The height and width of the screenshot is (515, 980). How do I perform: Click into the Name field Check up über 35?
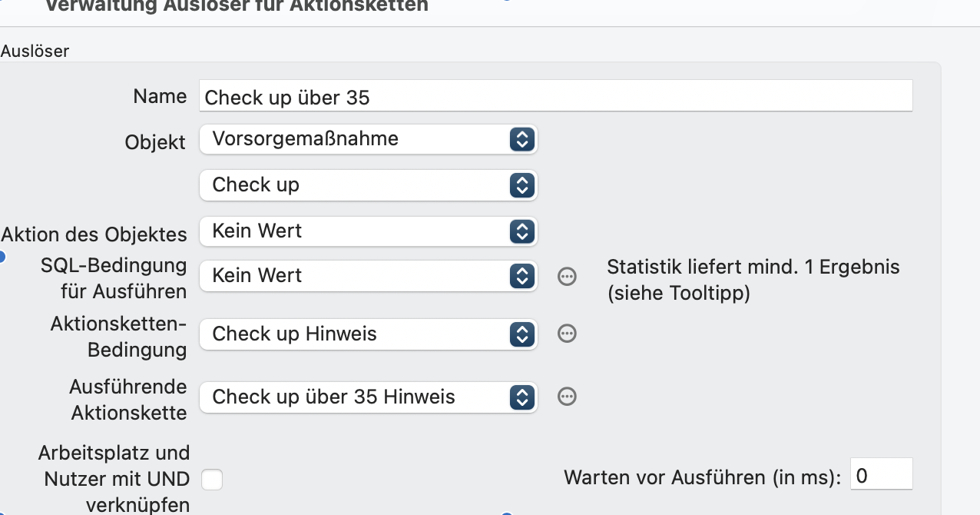[556, 97]
